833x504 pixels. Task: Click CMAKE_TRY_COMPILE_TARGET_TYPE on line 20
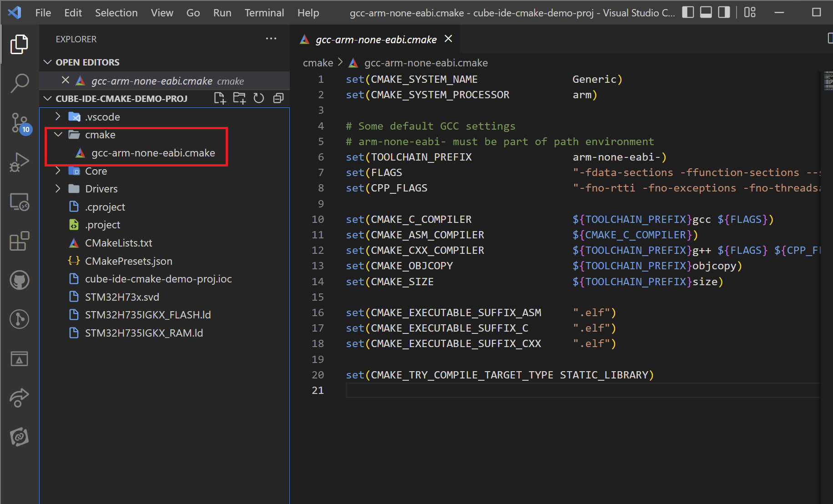pos(462,375)
